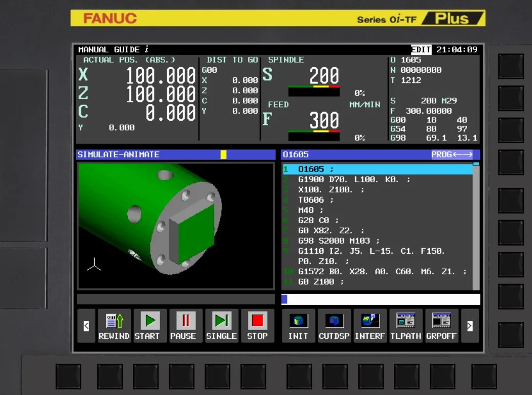
Task: Click the DIST TO GO heading
Action: point(232,60)
